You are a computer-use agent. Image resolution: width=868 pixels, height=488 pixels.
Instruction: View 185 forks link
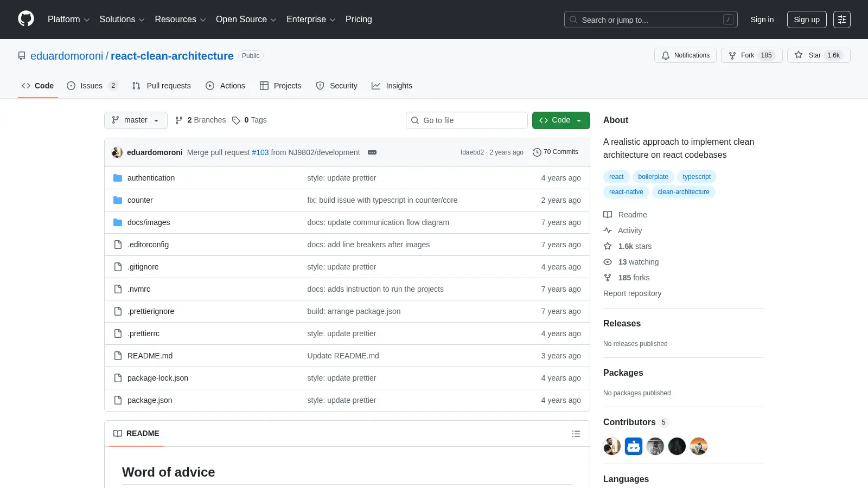pos(627,278)
